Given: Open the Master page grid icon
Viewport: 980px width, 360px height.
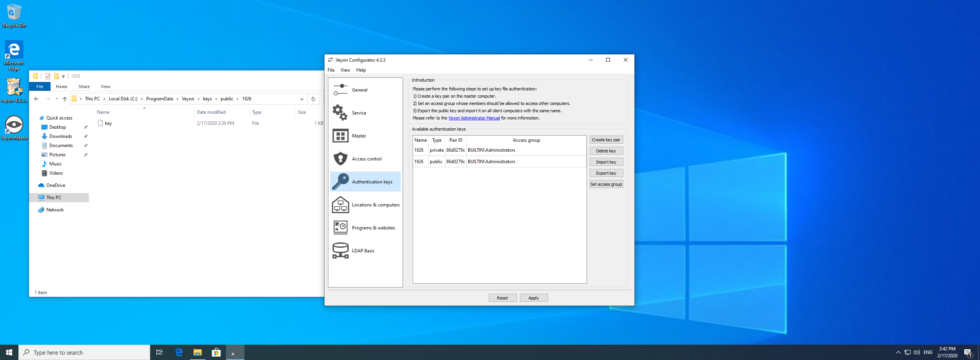Looking at the screenshot, I should point(340,136).
